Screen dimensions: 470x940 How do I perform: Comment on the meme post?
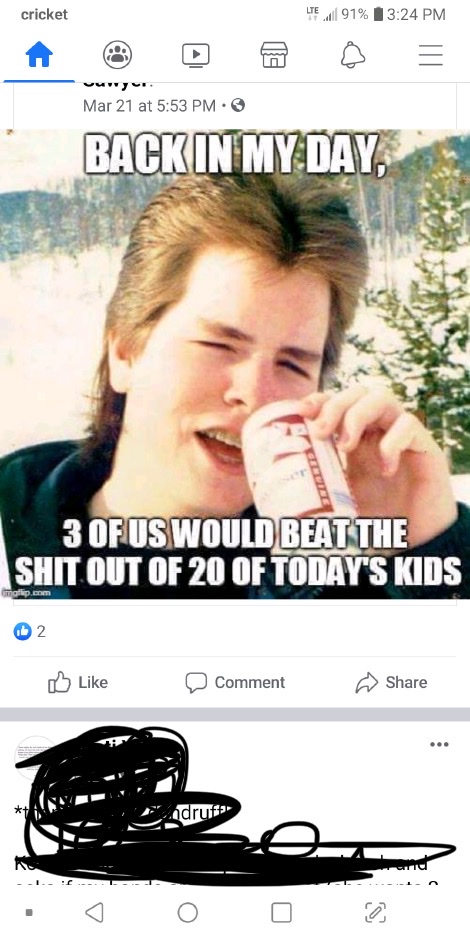pyautogui.click(x=235, y=682)
